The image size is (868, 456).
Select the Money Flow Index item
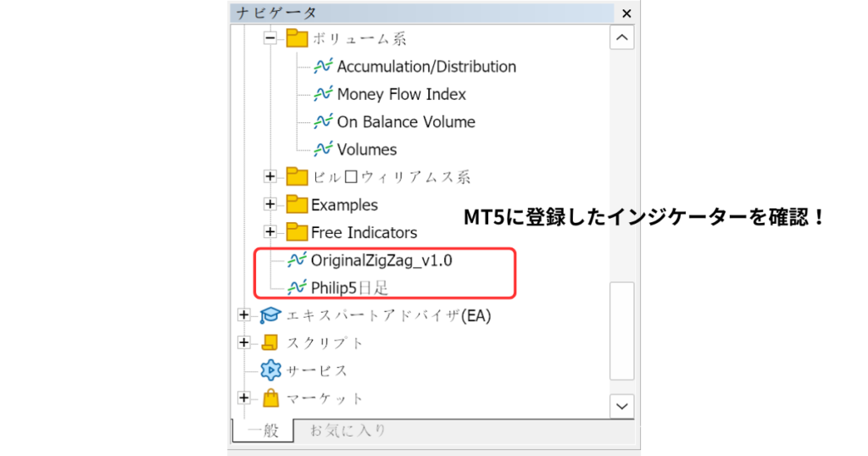401,94
